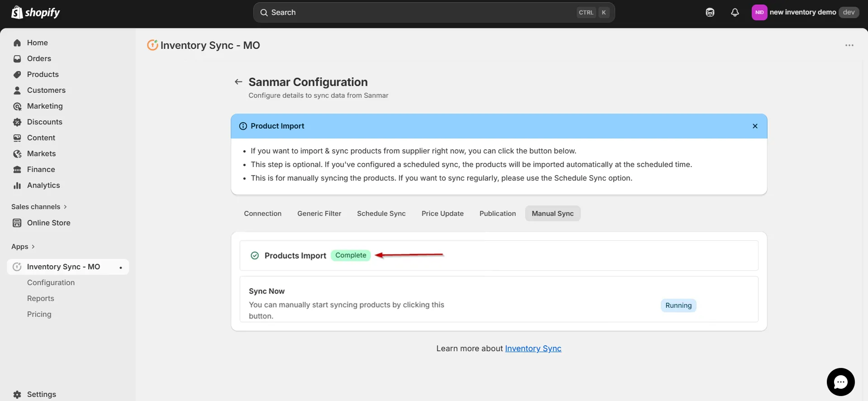Click the Analytics bar chart icon
Viewport: 868px width, 401px height.
click(x=17, y=186)
